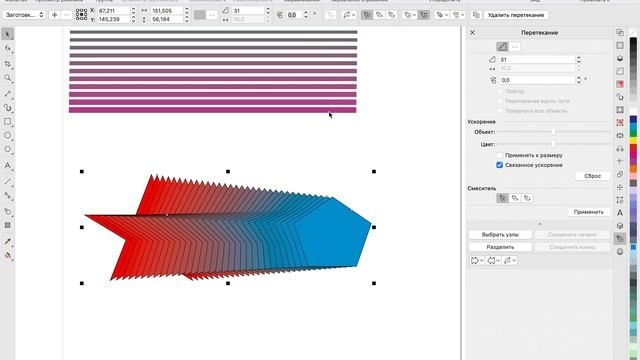The width and height of the screenshot is (640, 360).
Task: Open start object dropdown in Blend docker
Action: click(x=476, y=260)
